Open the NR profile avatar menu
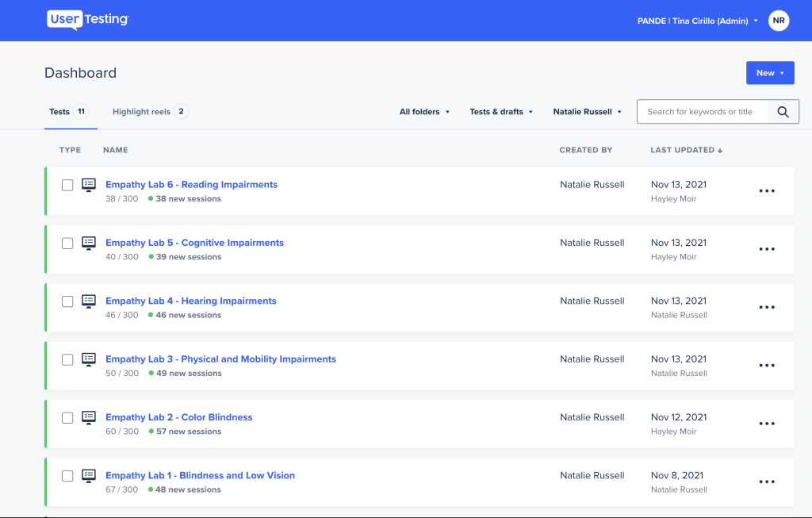 coord(778,21)
